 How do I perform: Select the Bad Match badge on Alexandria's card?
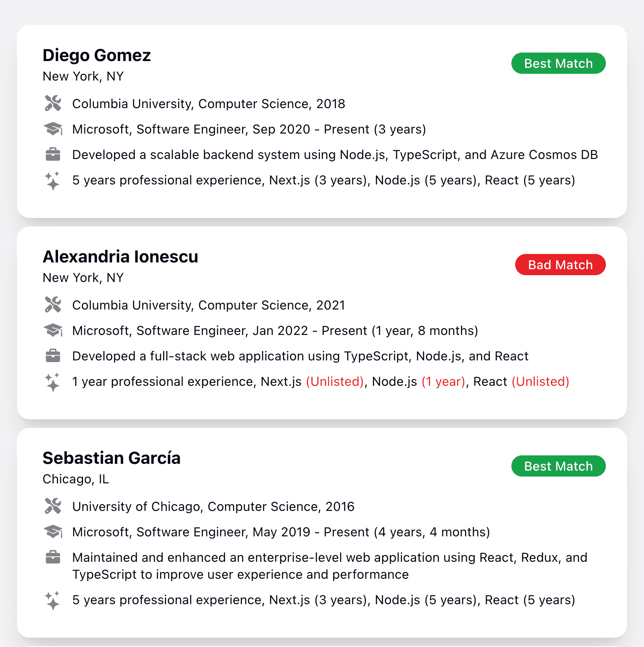point(560,264)
